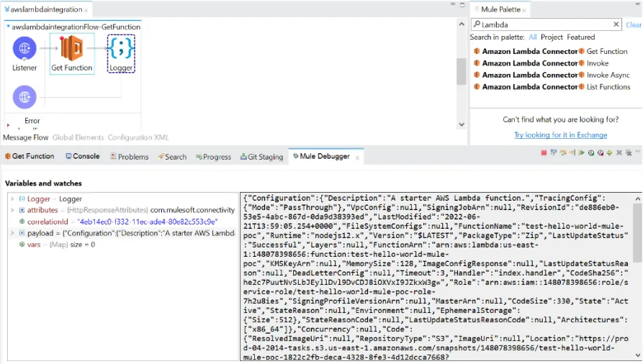The image size is (643, 364).
Task: Filter palette search by Project
Action: click(552, 37)
